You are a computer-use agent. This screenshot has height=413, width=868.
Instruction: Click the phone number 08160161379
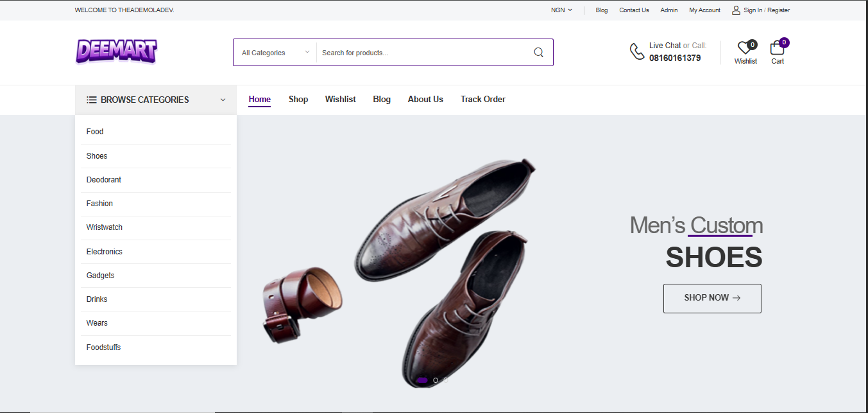(x=675, y=58)
